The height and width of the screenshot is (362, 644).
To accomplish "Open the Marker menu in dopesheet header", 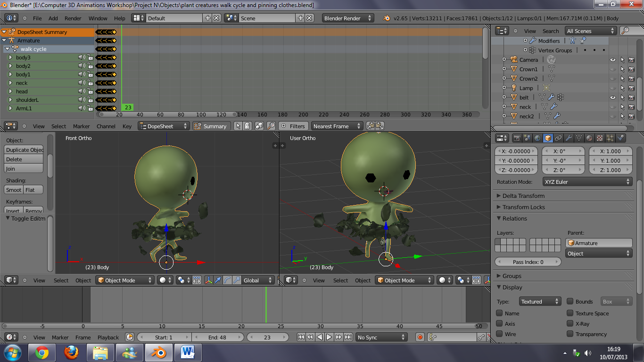I will (x=82, y=126).
